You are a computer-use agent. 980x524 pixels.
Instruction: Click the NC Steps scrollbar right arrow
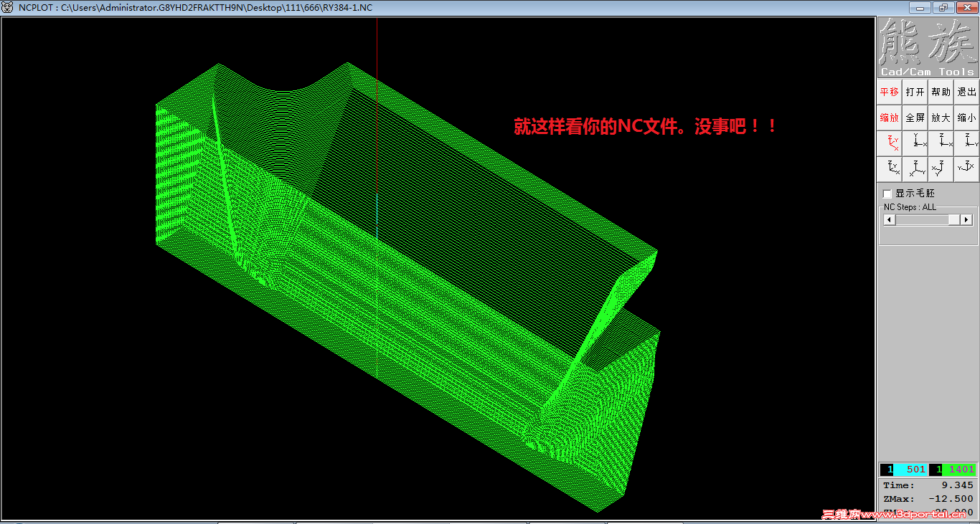[x=966, y=220]
